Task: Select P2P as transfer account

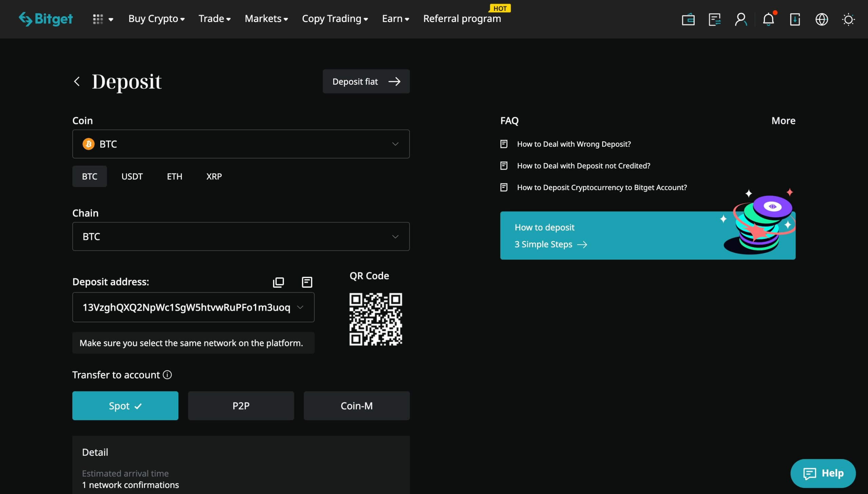Action: point(241,406)
